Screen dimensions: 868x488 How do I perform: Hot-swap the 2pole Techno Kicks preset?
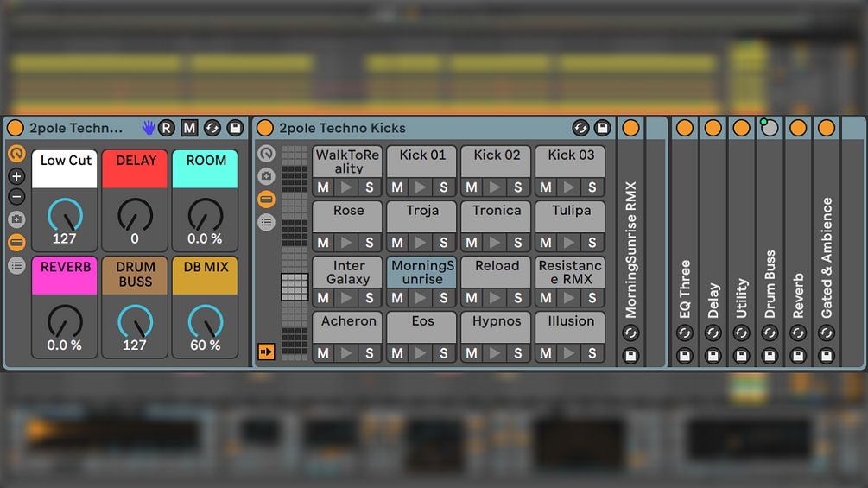[580, 128]
